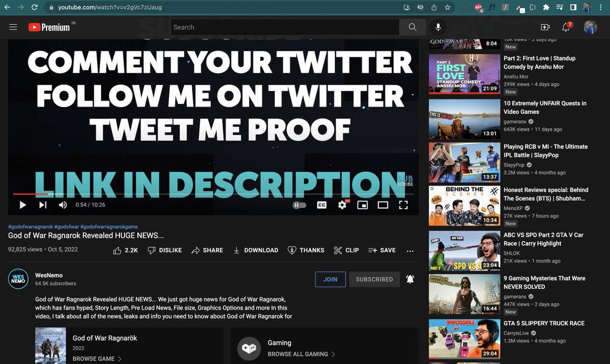The image size is (610, 364).
Task: Open the YouTube hamburger guide menu
Action: 13,27
